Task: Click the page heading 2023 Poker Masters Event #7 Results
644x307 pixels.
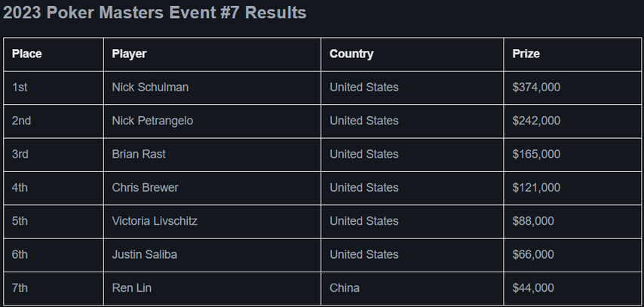Action: coord(155,13)
